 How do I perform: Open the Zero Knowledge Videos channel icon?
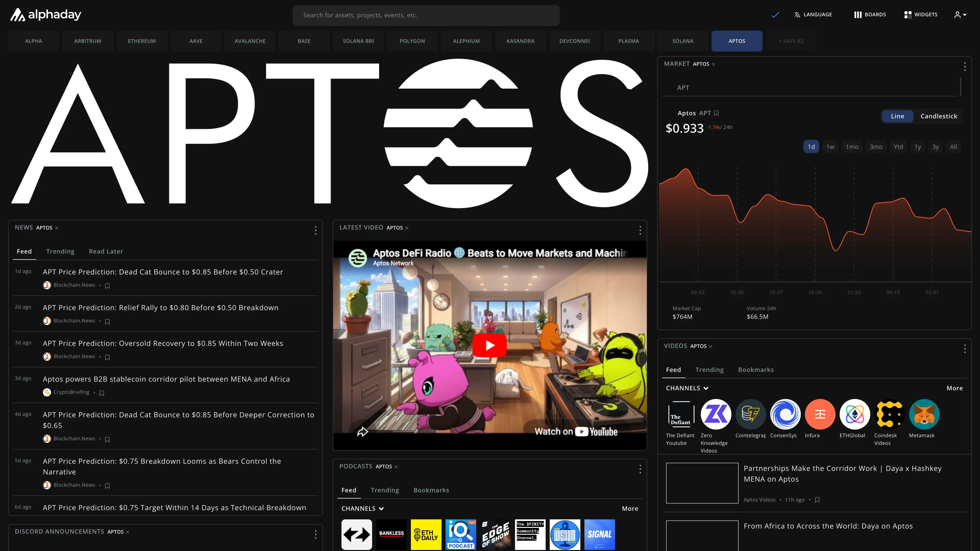click(716, 414)
